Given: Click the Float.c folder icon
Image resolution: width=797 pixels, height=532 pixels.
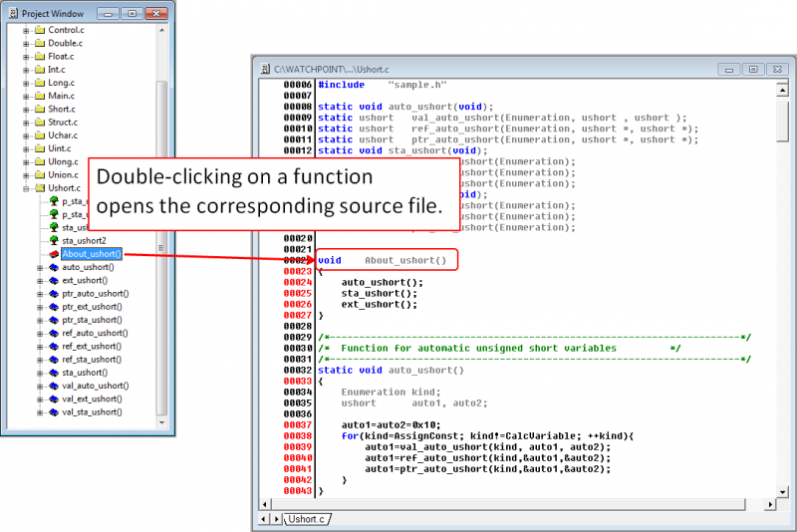Looking at the screenshot, I should 40,57.
